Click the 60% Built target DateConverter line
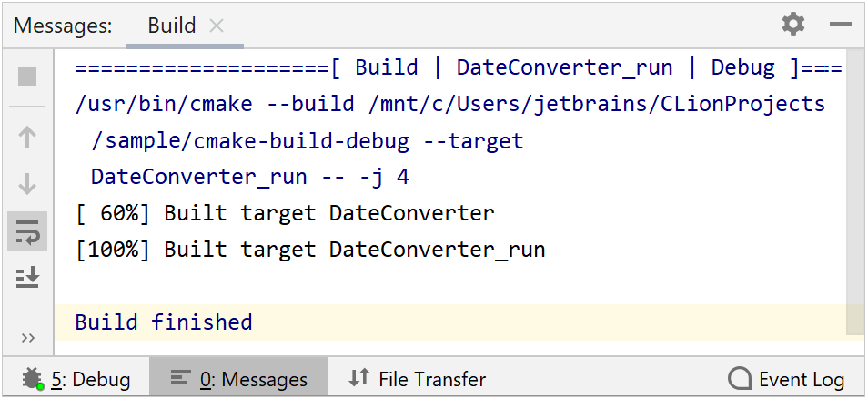This screenshot has height=399, width=868. pos(285,214)
